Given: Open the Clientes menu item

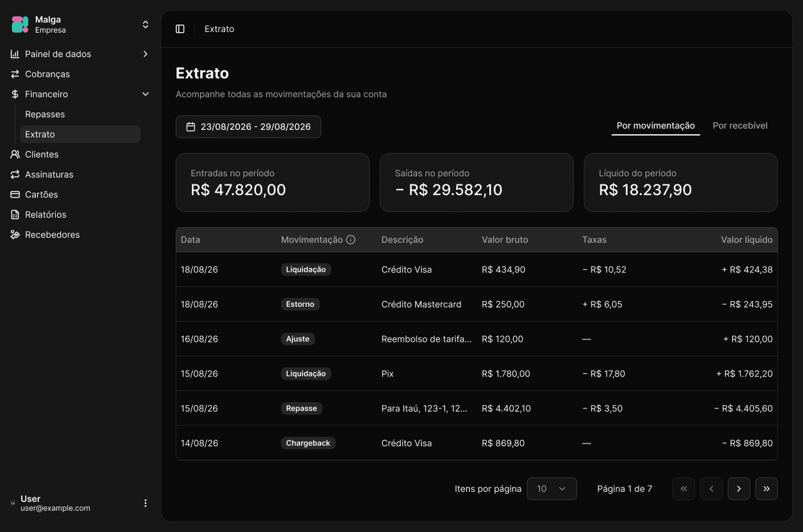Looking at the screenshot, I should [80, 154].
